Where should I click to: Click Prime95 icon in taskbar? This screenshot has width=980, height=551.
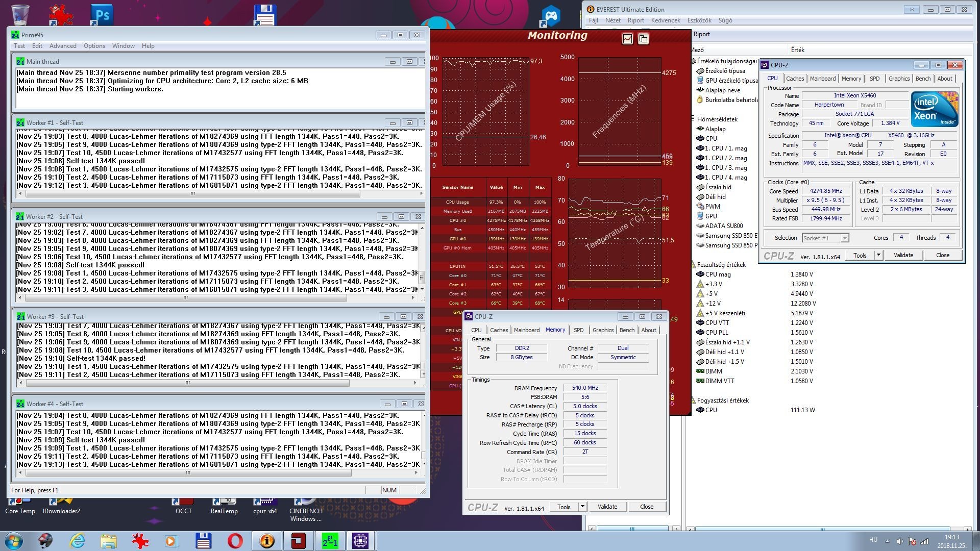(330, 540)
